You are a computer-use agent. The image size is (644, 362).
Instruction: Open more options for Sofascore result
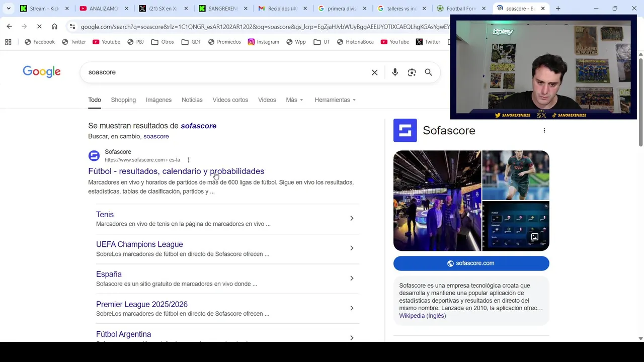click(x=189, y=160)
